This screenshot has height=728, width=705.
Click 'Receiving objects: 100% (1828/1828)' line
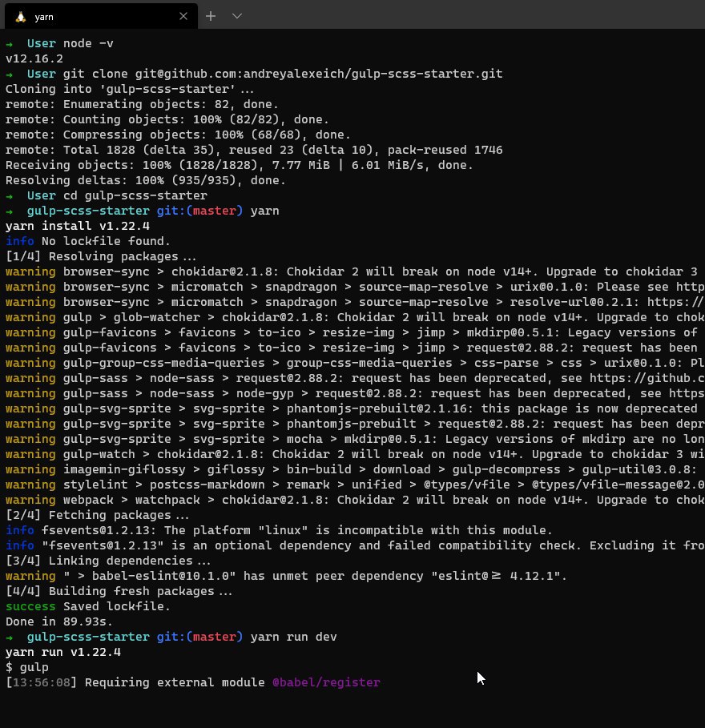[240, 165]
